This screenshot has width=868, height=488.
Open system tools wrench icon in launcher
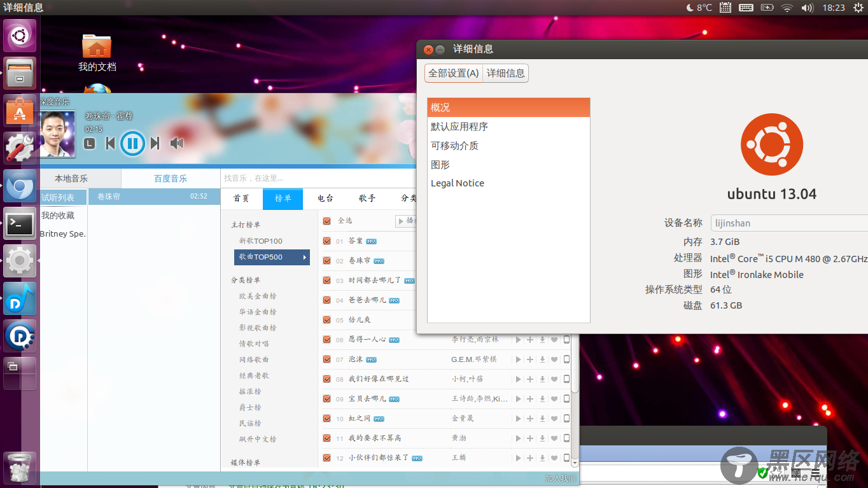click(20, 148)
